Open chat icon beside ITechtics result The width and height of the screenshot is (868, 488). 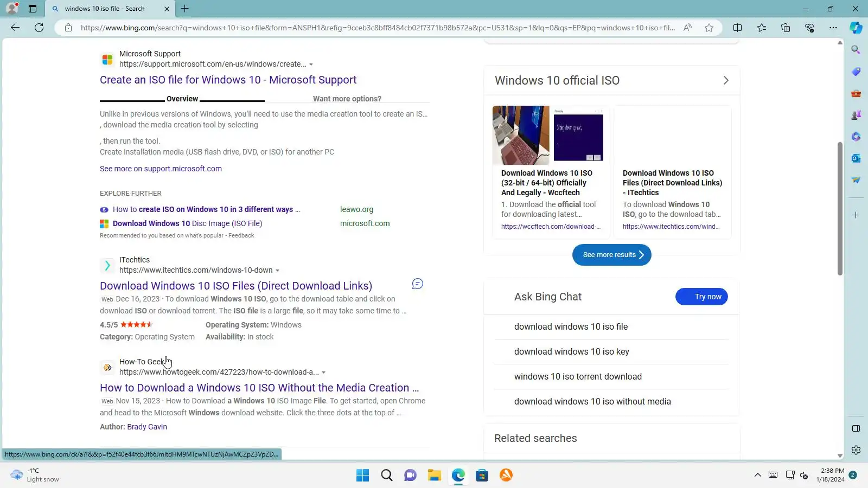pos(417,284)
